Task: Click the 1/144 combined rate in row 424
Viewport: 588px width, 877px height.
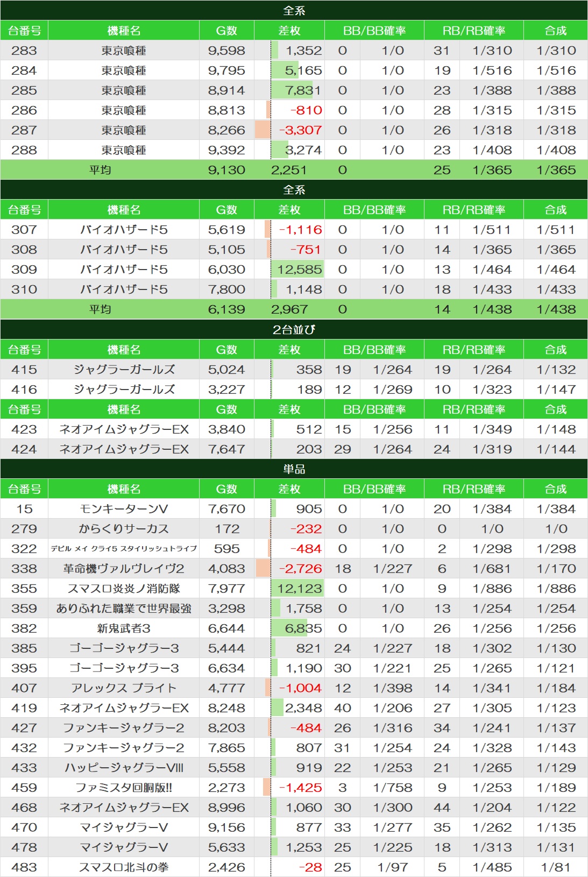Action: [x=556, y=449]
